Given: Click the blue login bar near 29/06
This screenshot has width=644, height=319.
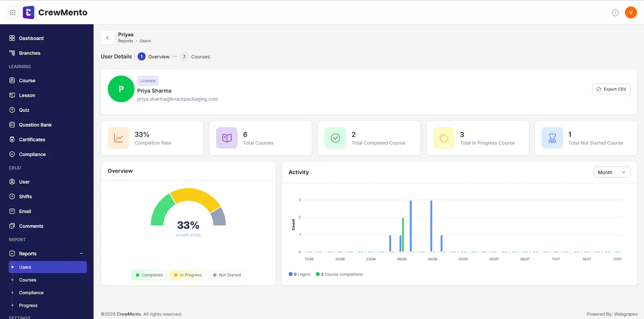Looking at the screenshot, I should point(431,226).
